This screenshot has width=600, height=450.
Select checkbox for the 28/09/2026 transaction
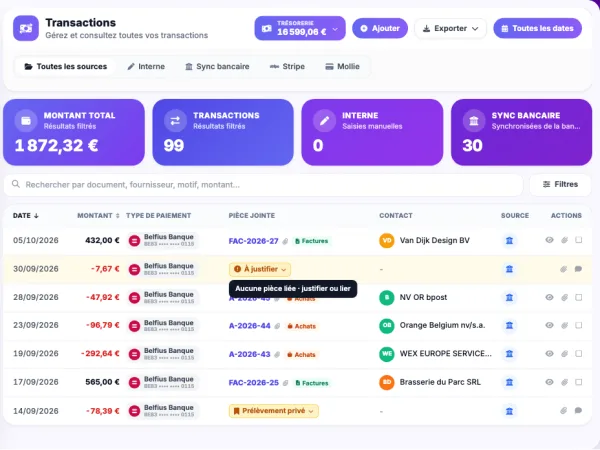[579, 297]
